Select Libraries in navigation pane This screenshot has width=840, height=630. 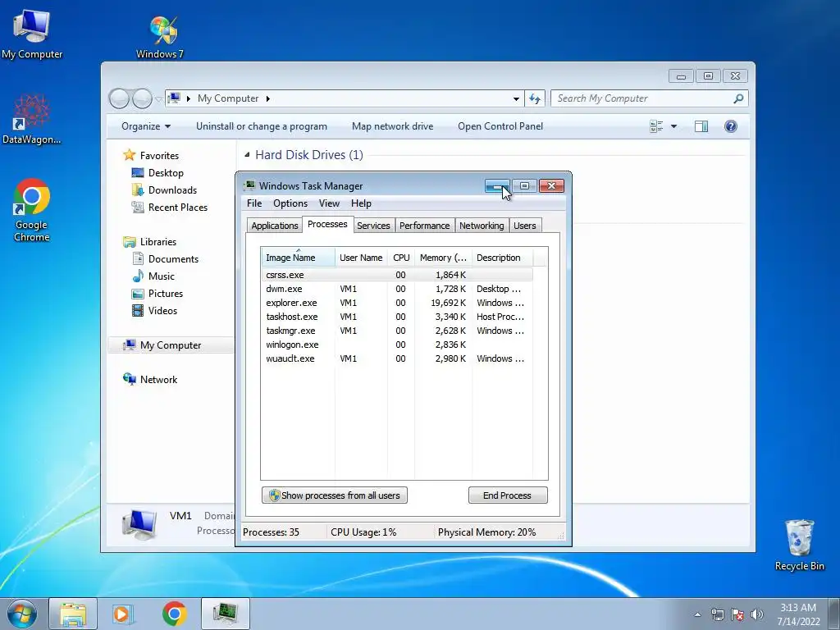click(x=158, y=242)
